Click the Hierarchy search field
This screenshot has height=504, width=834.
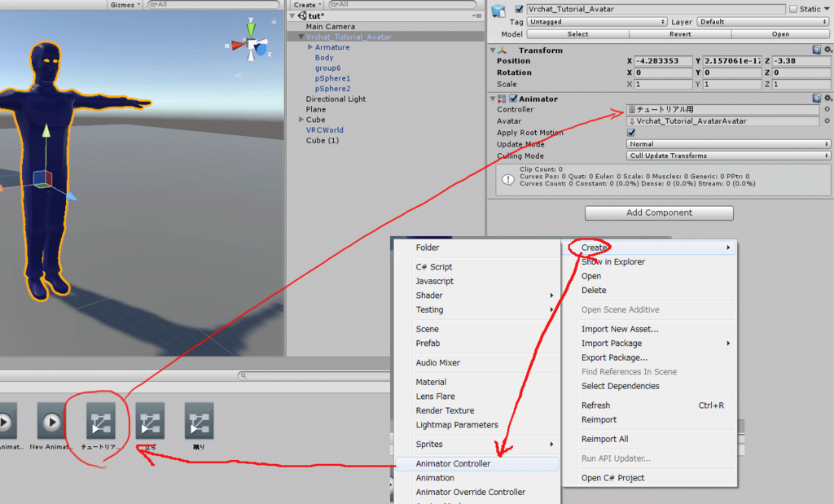pos(402,4)
